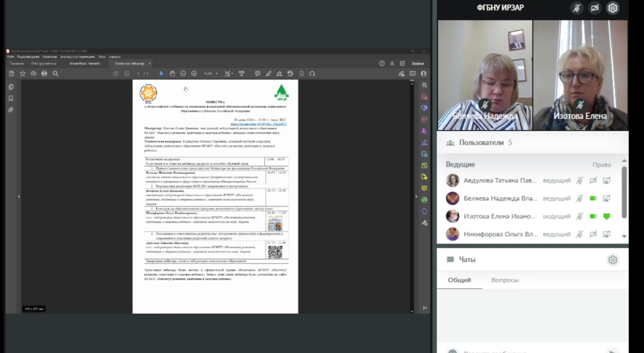
Task: Select the hand pan tool
Action: tap(172, 74)
